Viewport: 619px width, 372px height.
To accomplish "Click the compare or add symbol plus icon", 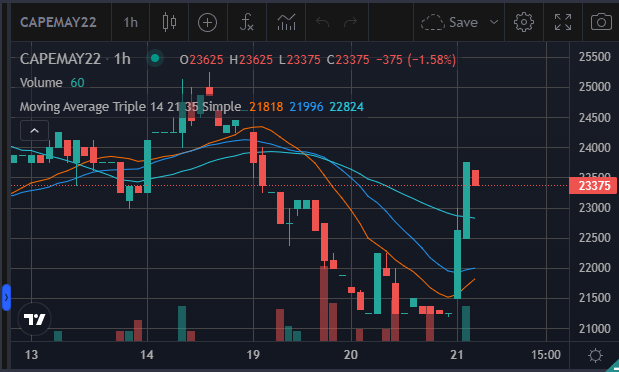I will click(x=208, y=23).
